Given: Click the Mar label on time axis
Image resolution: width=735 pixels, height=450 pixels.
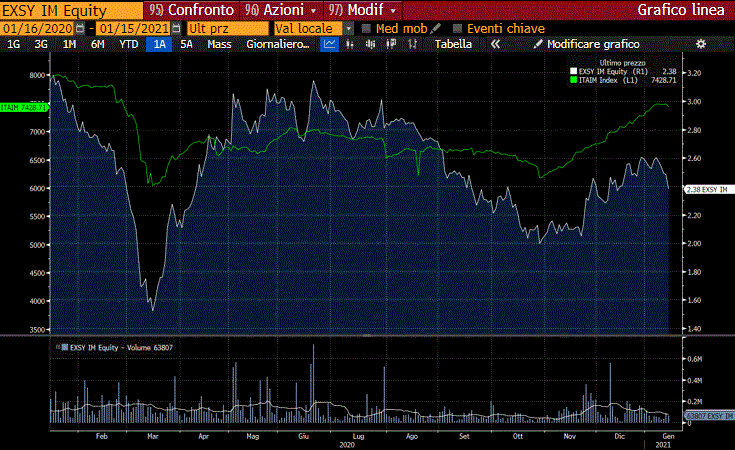Looking at the screenshot, I should tap(153, 436).
